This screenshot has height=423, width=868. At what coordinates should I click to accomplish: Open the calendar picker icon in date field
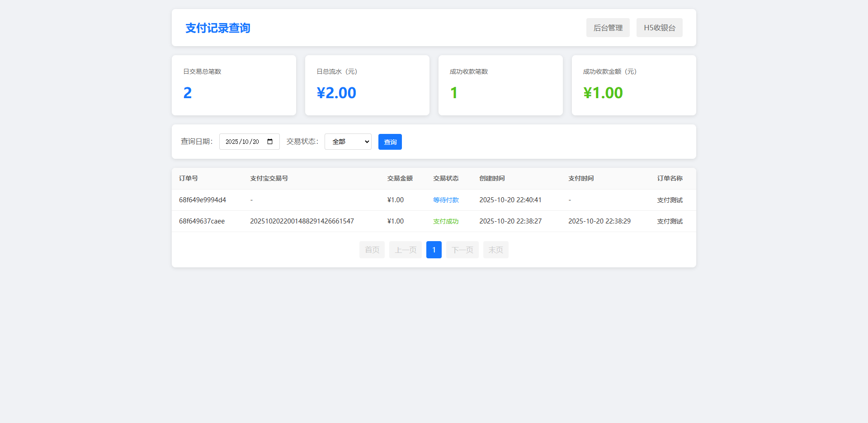(x=270, y=142)
